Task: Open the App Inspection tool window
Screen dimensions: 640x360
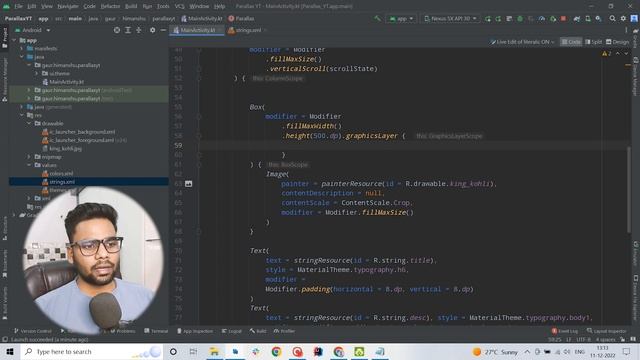Action: point(195,331)
